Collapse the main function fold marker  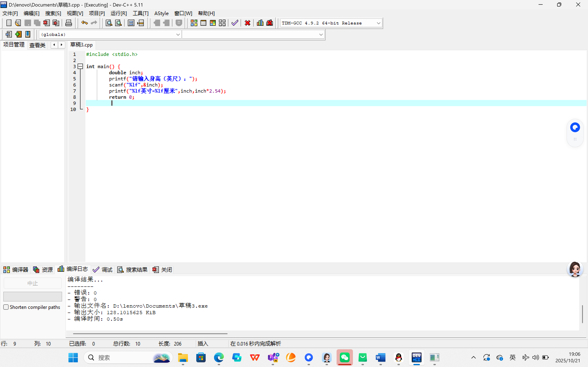pos(80,66)
